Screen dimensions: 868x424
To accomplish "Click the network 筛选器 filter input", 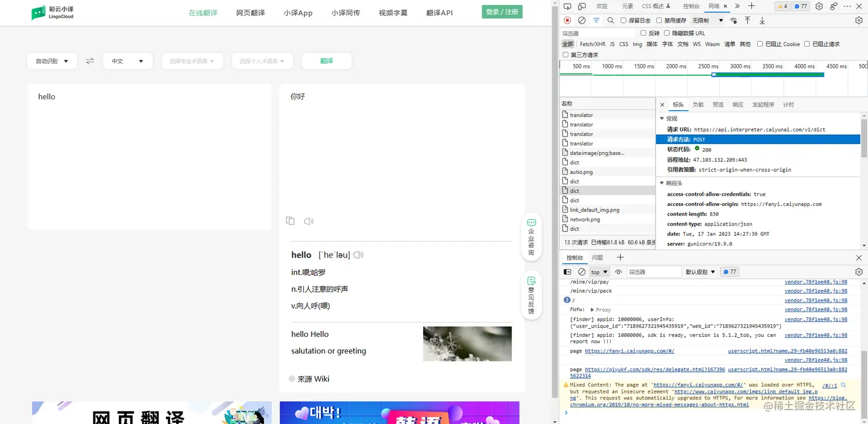I will tap(598, 33).
